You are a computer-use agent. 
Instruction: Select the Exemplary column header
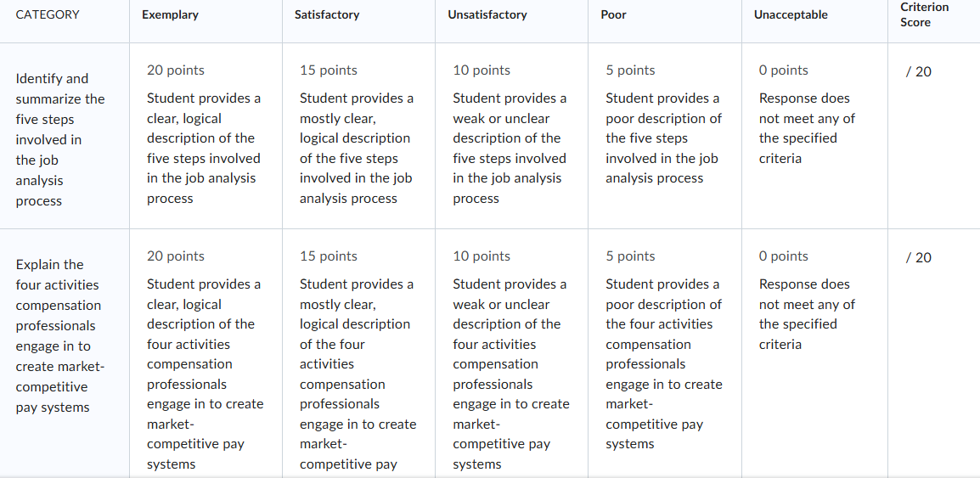[x=170, y=15]
